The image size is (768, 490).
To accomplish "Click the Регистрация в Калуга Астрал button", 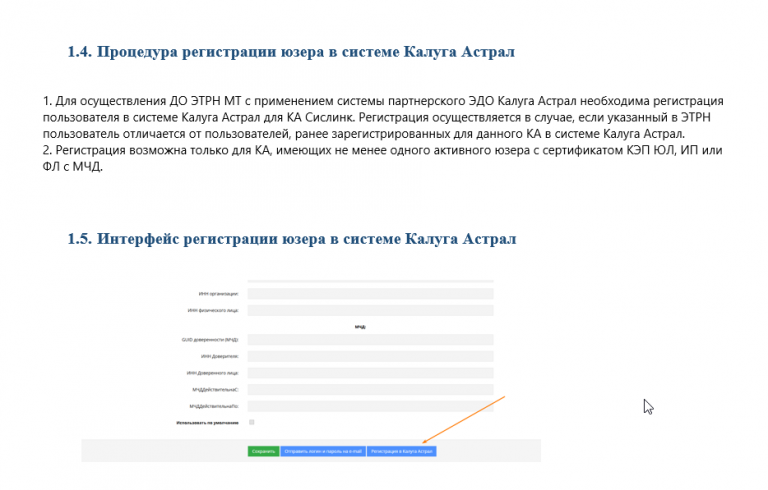I will (x=402, y=451).
